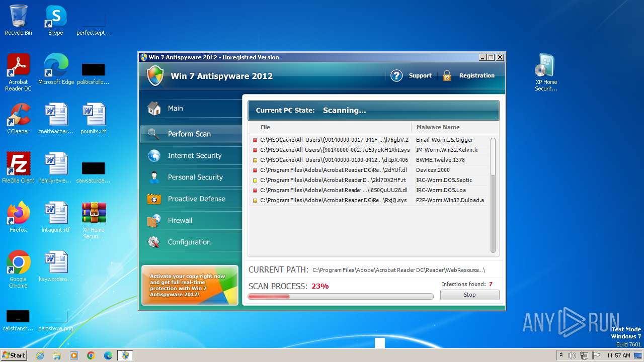Image resolution: width=644 pixels, height=362 pixels.
Task: Click the Personal Security person icon
Action: click(x=154, y=177)
